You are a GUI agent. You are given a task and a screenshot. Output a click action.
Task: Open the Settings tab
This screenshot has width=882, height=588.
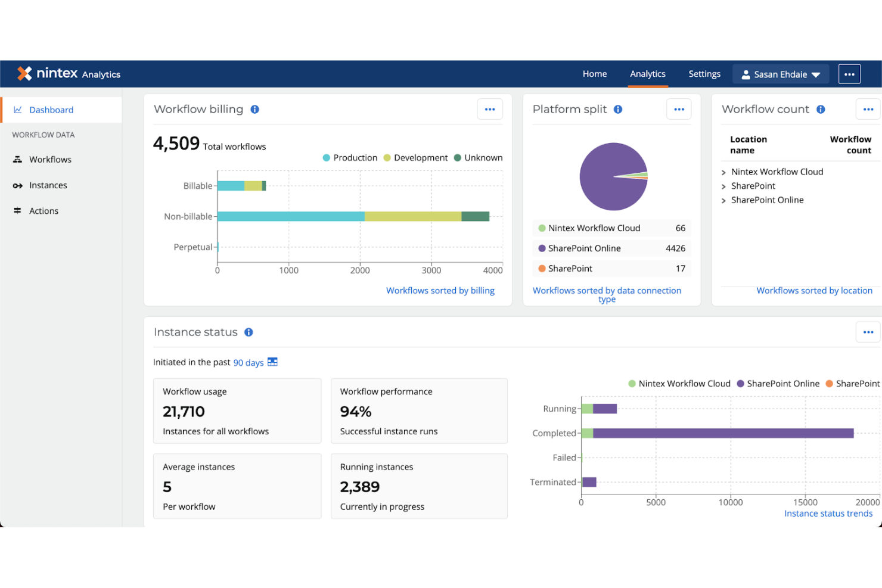pos(704,74)
